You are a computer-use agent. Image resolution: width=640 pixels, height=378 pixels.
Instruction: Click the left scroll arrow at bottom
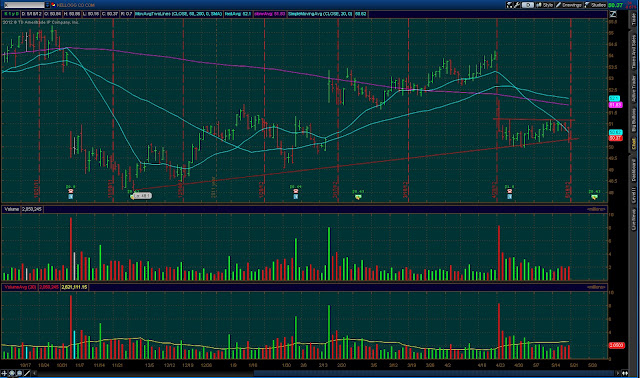pos(35,373)
